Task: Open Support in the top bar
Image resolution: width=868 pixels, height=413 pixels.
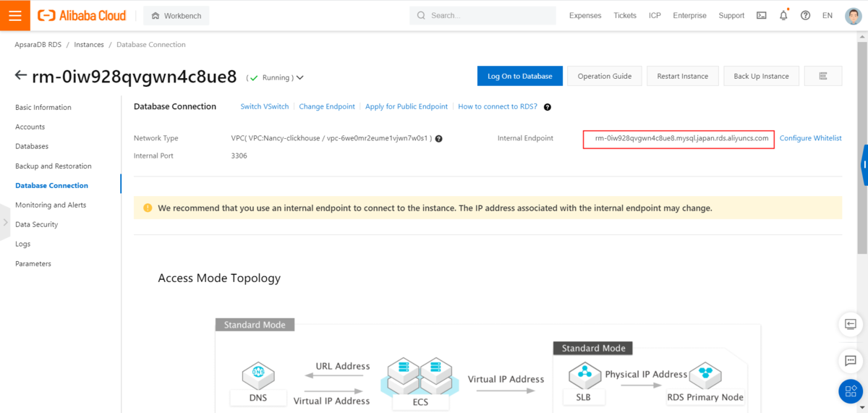Action: (731, 15)
